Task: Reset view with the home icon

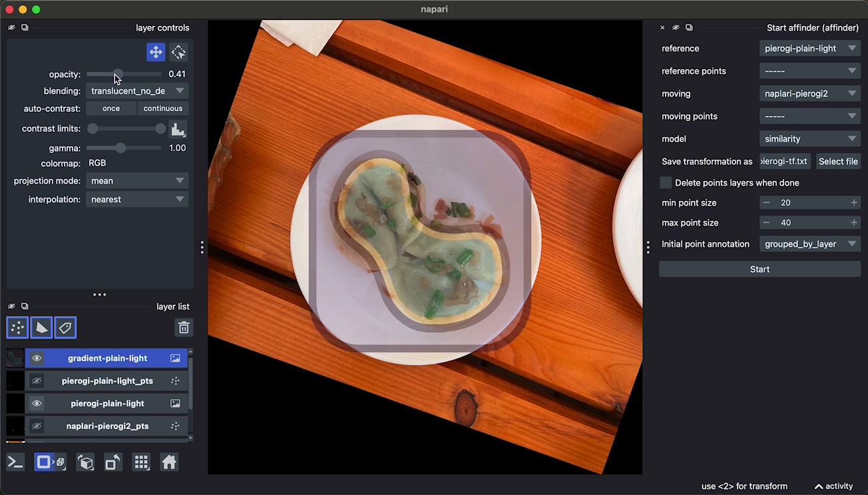Action: (x=169, y=462)
